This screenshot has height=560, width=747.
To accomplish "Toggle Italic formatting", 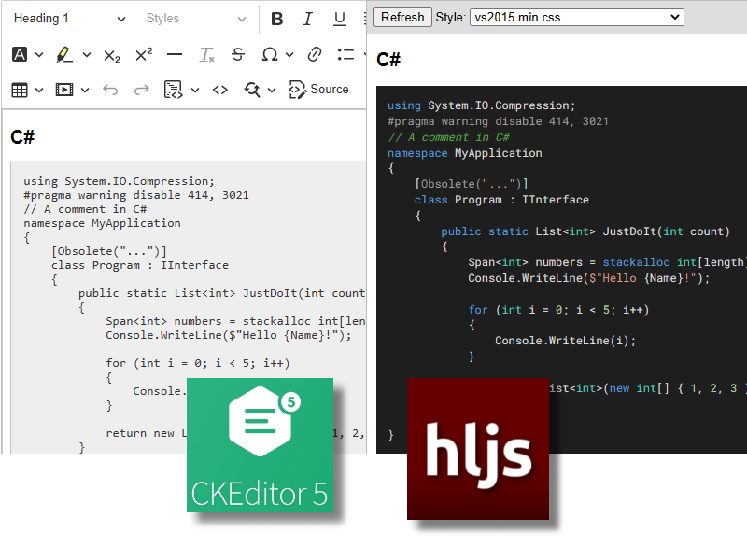I will click(308, 19).
